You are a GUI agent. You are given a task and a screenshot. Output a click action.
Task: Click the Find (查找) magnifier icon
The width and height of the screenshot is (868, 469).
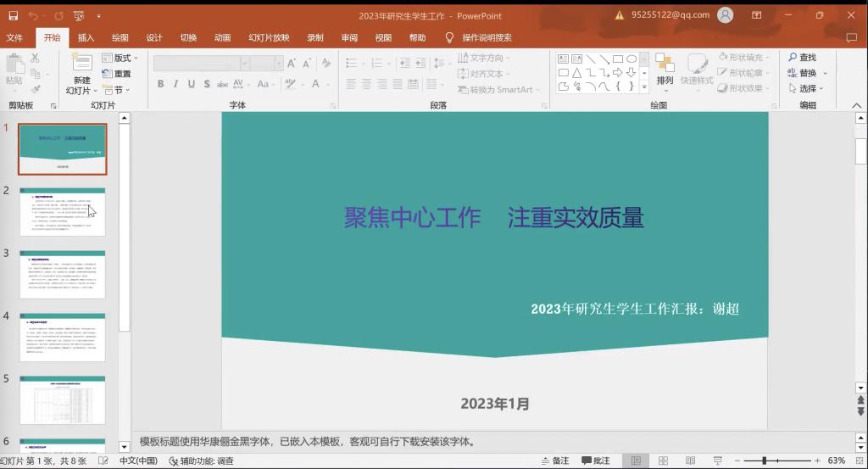793,58
